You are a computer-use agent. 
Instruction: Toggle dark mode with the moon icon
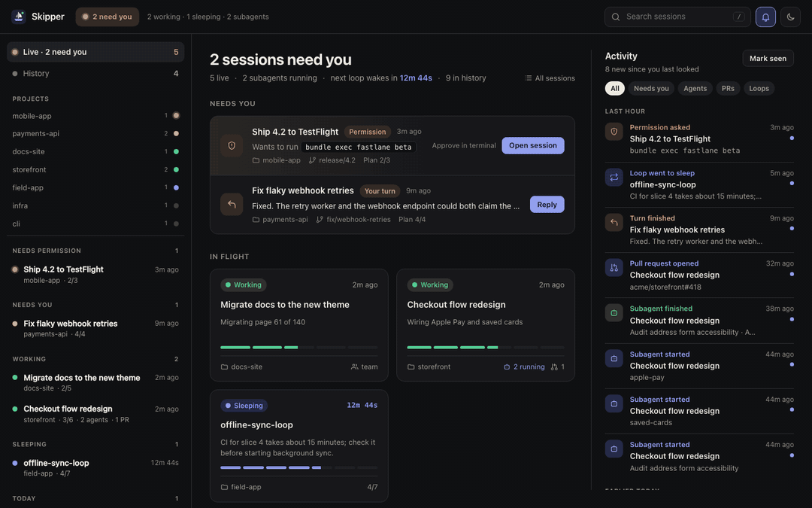tap(790, 17)
